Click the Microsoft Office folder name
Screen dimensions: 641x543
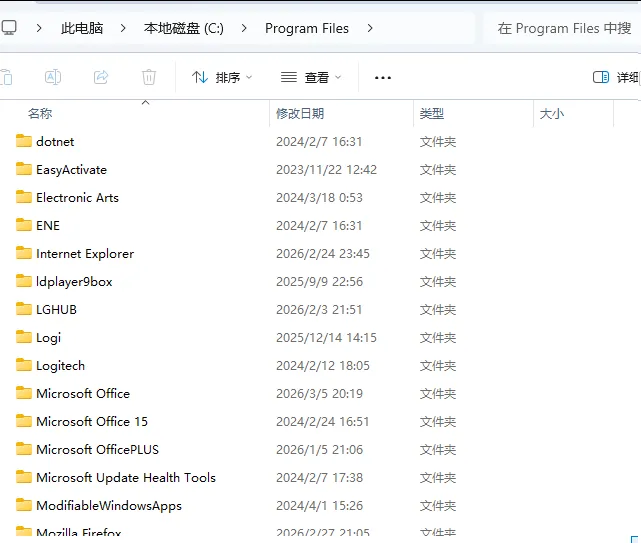83,394
